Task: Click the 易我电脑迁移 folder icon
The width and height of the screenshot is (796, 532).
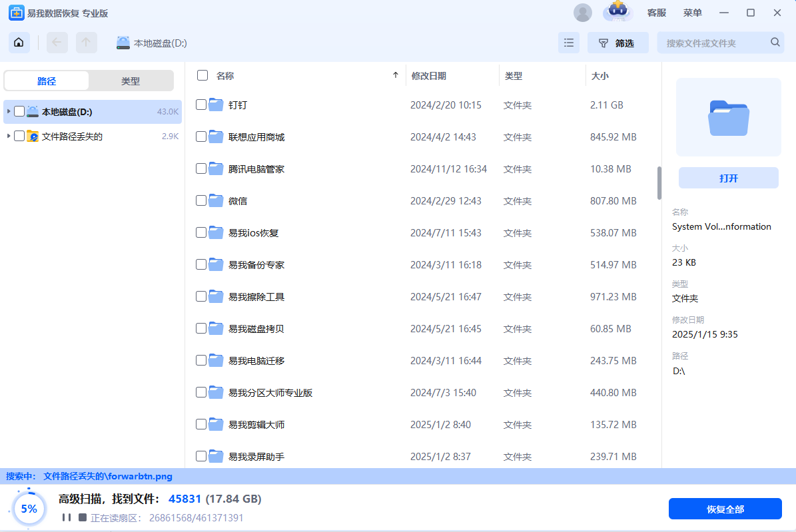Action: coord(216,360)
